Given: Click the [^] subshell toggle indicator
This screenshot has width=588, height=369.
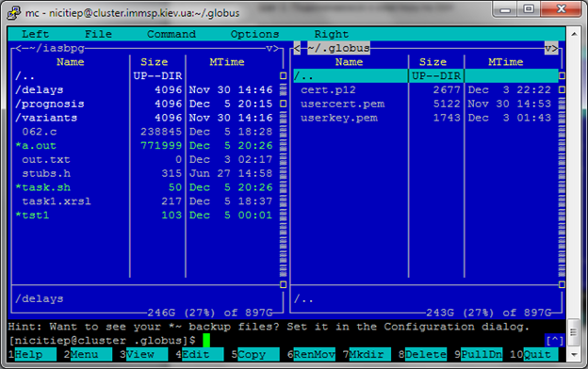Looking at the screenshot, I should pos(555,341).
